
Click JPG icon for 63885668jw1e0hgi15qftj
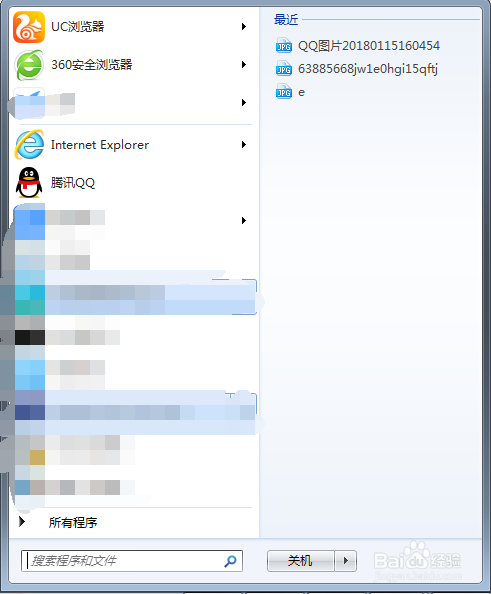[x=284, y=69]
